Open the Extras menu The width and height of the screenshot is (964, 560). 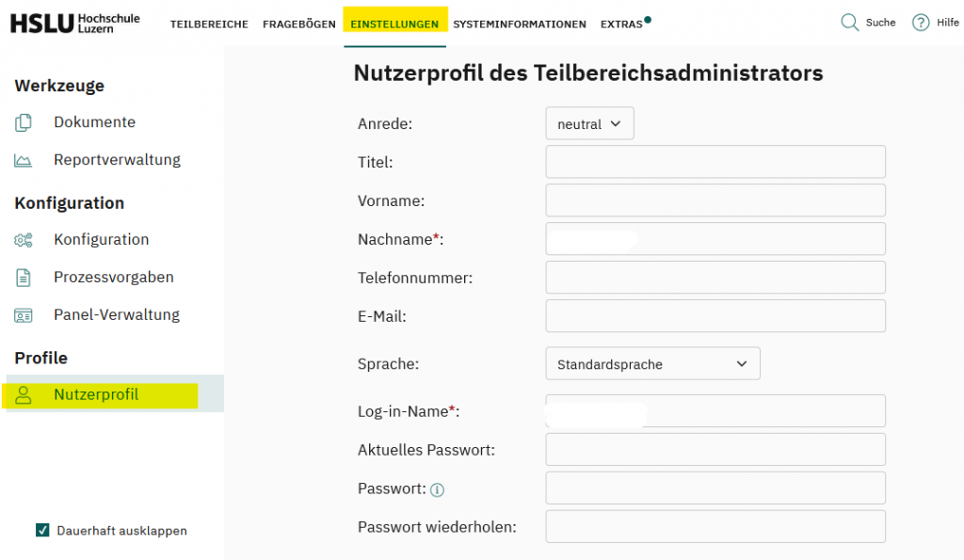(x=621, y=24)
